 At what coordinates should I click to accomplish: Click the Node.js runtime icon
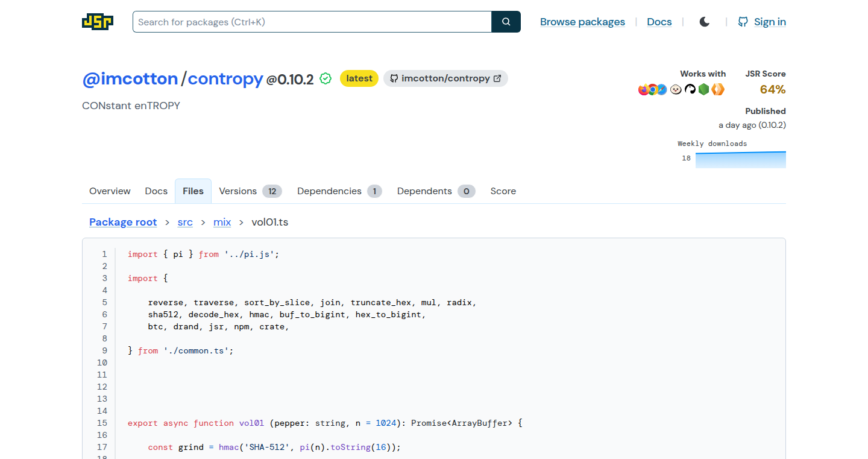703,89
